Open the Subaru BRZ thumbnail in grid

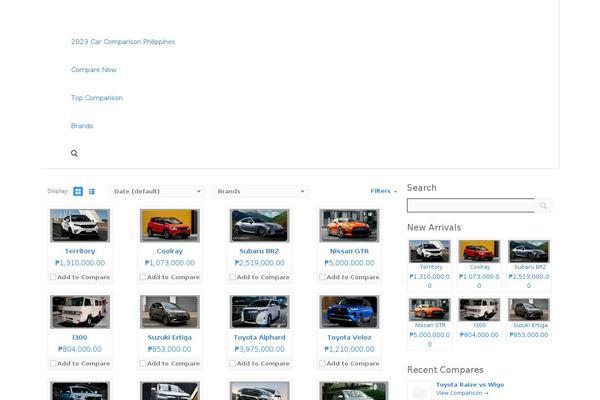[x=259, y=225]
